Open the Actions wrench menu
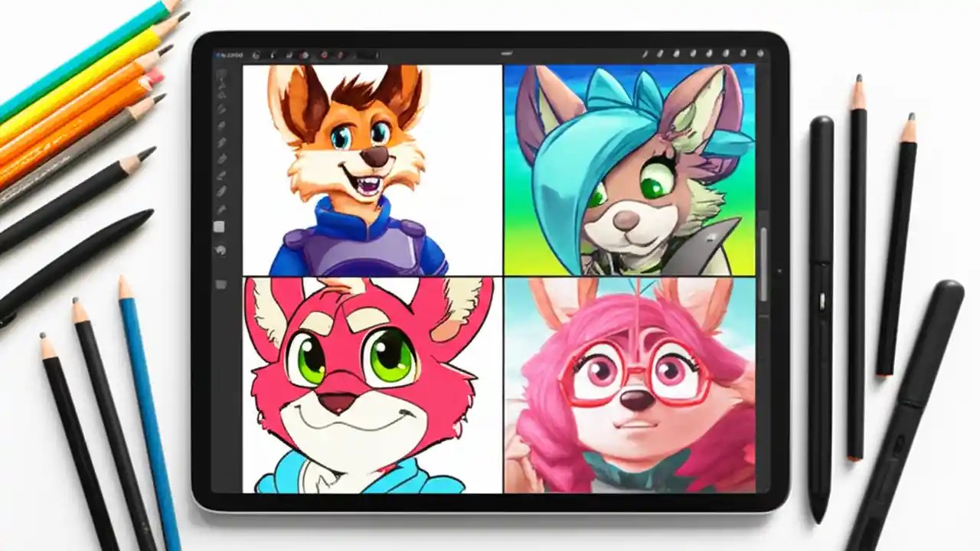Image resolution: width=980 pixels, height=551 pixels. pyautogui.click(x=256, y=55)
